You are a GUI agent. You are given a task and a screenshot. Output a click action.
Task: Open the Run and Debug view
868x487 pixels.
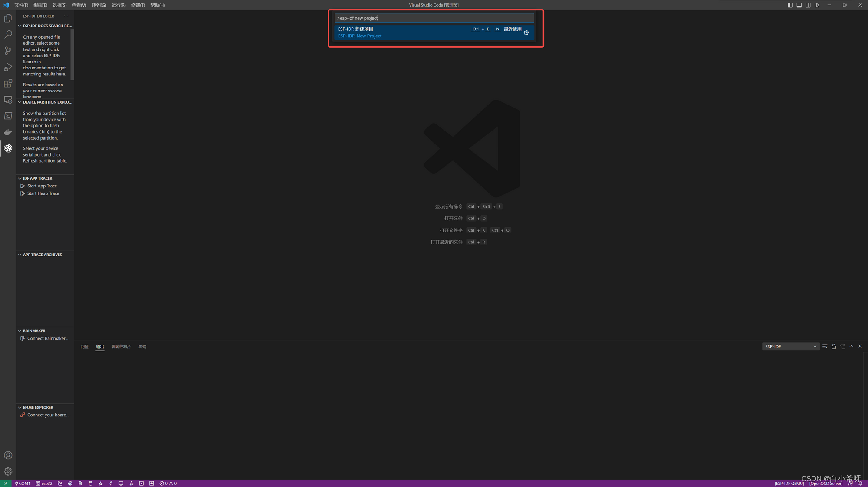click(8, 67)
